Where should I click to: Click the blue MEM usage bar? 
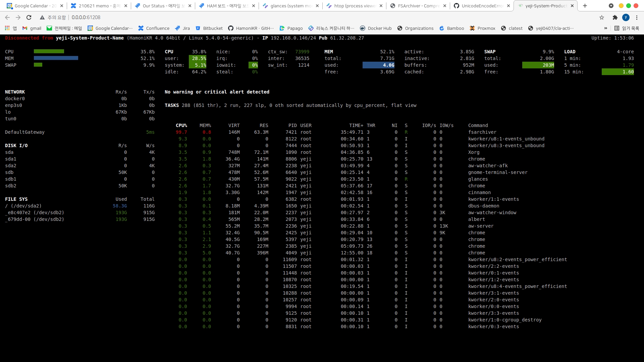point(56,58)
